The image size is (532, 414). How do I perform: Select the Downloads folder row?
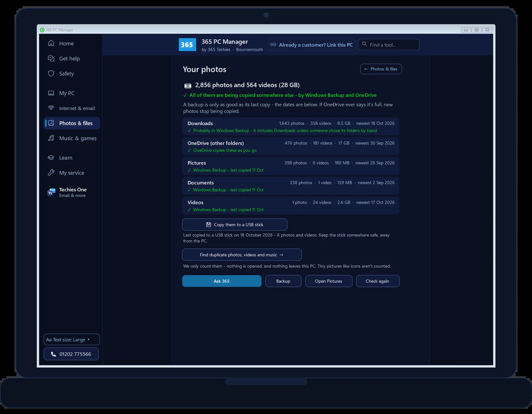[x=291, y=126]
